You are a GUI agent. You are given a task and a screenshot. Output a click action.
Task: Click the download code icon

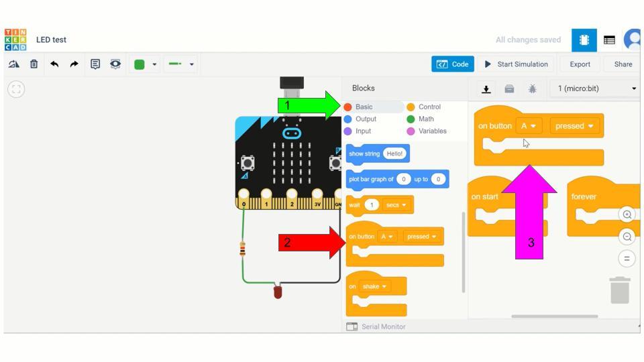(x=486, y=88)
